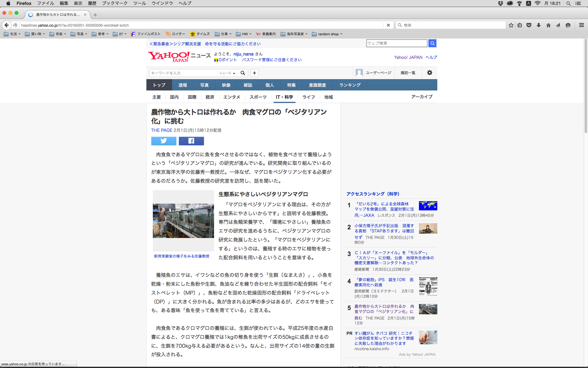Viewport: 588px width, 368px height.
Task: Click the Firefox home icon
Action: tap(548, 25)
